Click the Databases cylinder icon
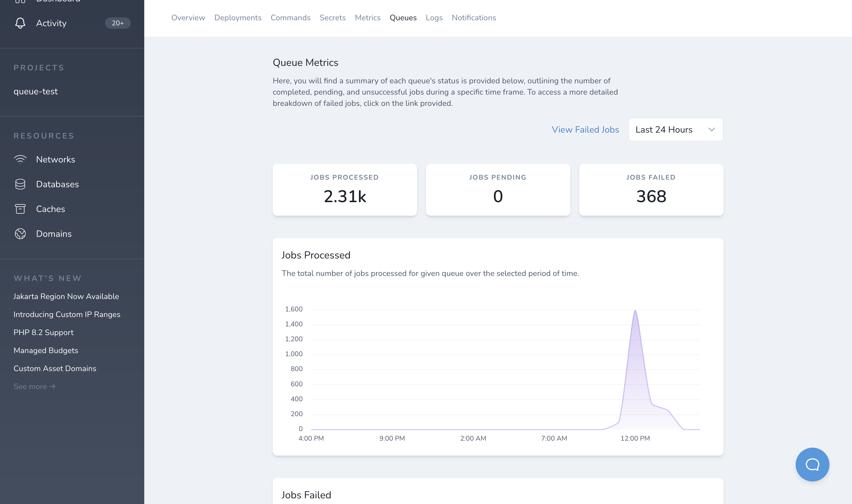The image size is (852, 504). 20,184
